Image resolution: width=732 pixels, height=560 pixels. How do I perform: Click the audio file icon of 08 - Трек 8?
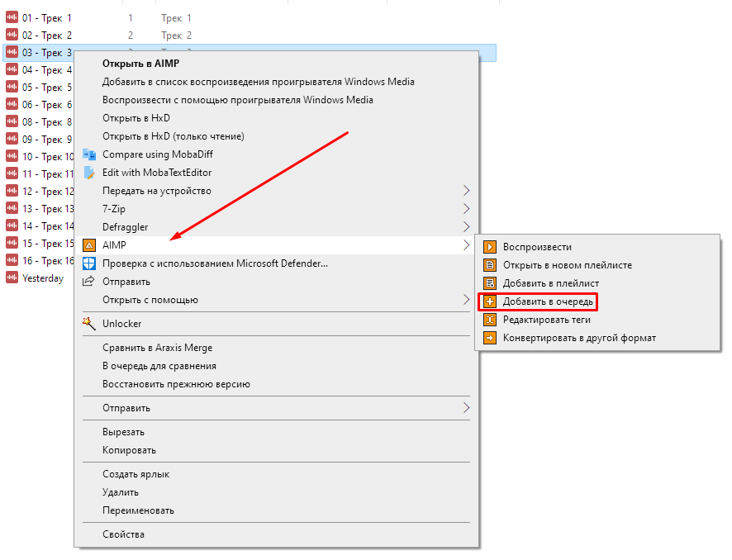pyautogui.click(x=12, y=121)
